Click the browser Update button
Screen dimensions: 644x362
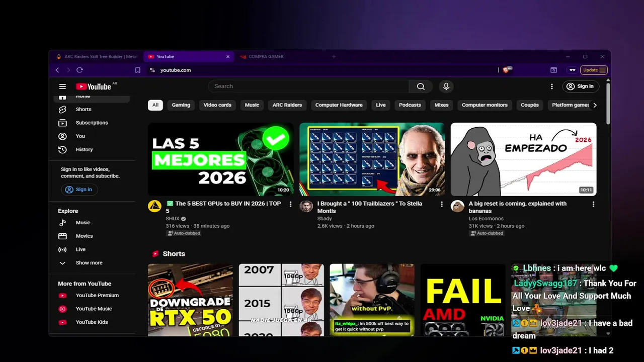click(594, 70)
